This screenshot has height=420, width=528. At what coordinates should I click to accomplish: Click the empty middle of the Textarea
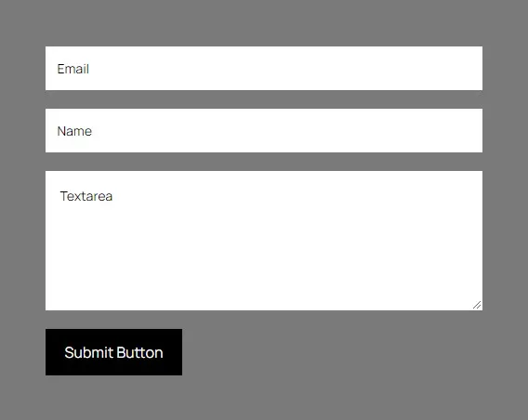click(264, 241)
